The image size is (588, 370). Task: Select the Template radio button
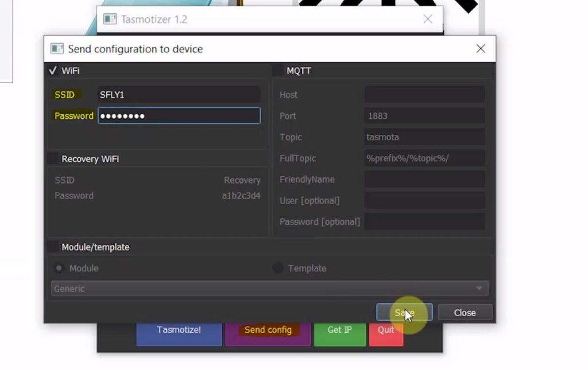click(x=278, y=268)
